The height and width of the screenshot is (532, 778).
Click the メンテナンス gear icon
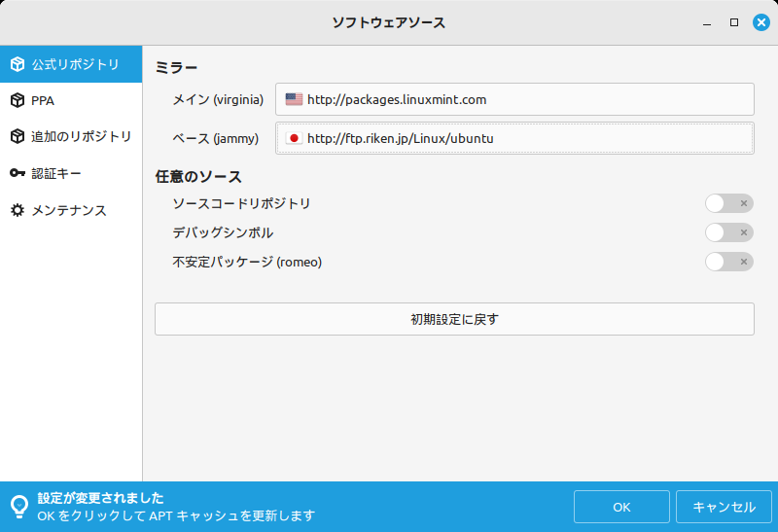[x=18, y=210]
